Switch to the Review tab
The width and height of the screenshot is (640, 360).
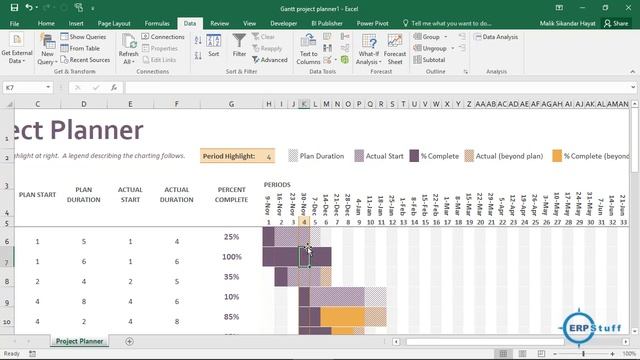pyautogui.click(x=220, y=23)
